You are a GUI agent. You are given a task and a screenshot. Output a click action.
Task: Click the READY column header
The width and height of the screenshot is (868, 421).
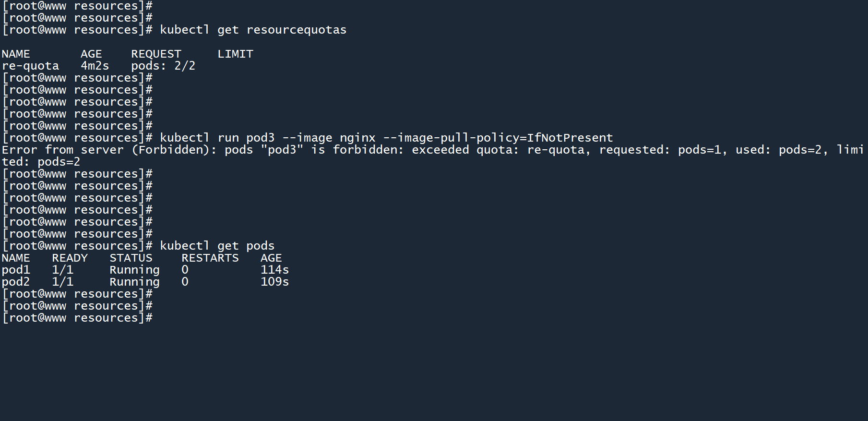pos(70,258)
